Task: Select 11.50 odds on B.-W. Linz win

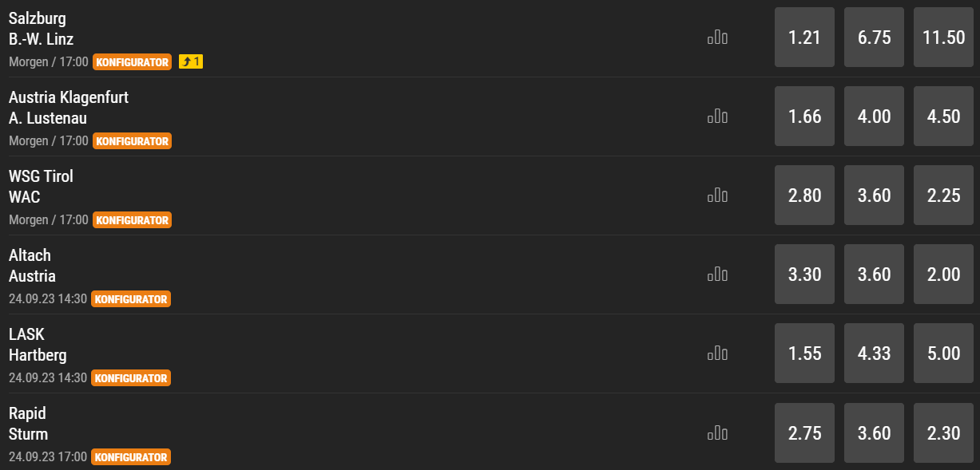Action: pos(944,38)
